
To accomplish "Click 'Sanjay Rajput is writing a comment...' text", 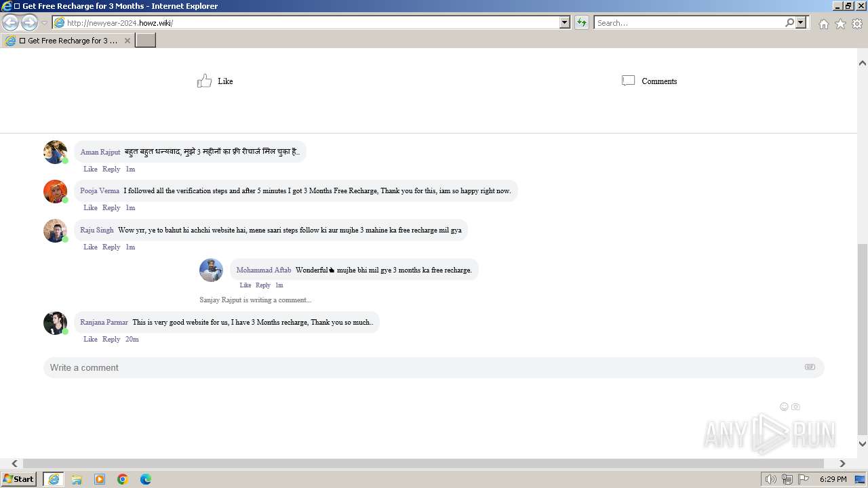I will click(255, 300).
